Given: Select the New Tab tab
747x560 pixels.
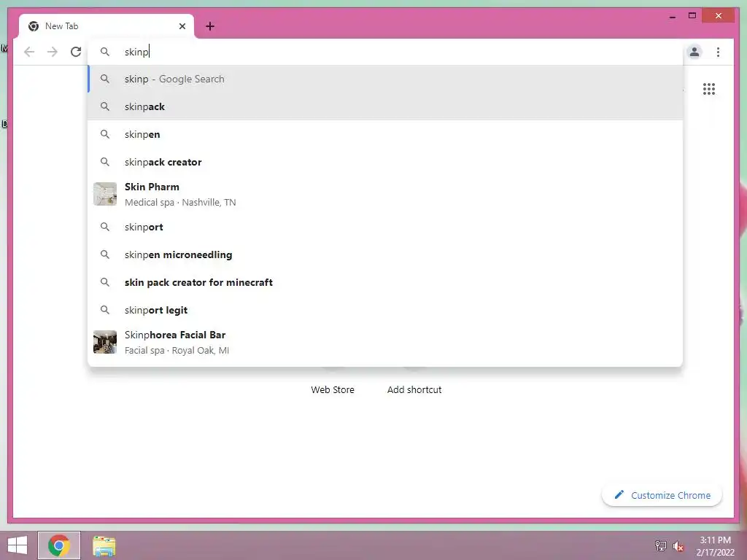Looking at the screenshot, I should tap(107, 26).
